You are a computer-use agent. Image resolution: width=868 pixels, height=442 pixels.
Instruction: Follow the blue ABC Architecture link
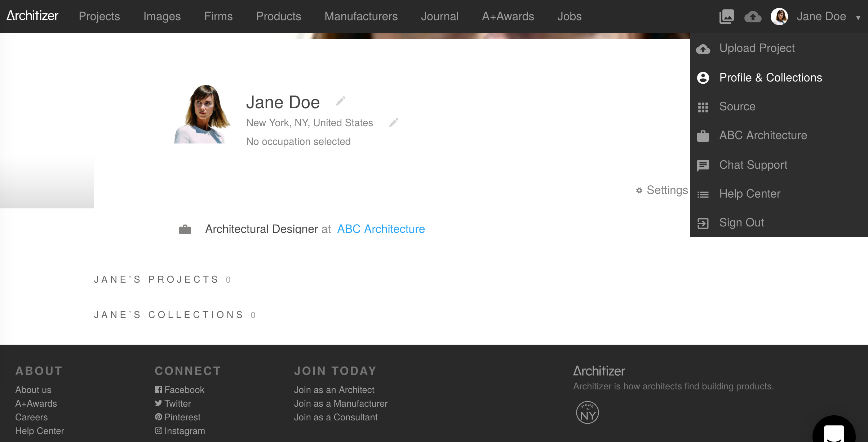click(x=381, y=229)
